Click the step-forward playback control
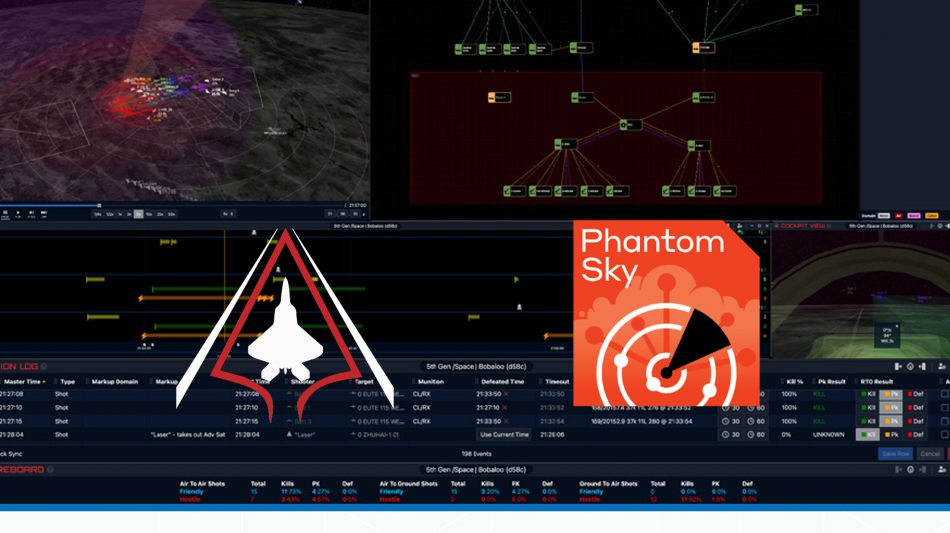 [x=31, y=213]
